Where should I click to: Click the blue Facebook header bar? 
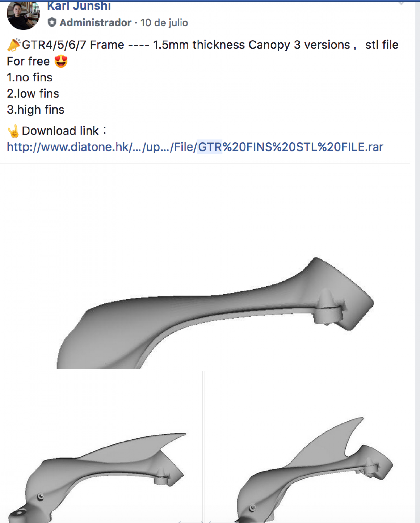pyautogui.click(x=210, y=1)
